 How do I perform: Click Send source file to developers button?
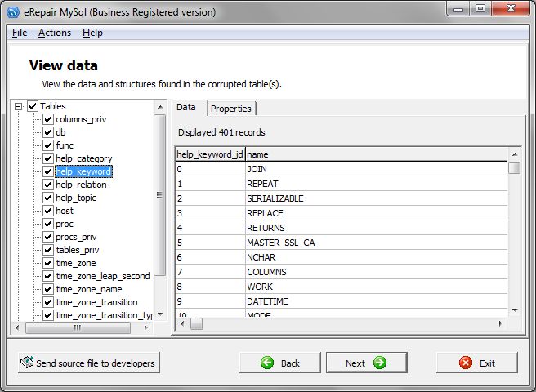[x=89, y=363]
